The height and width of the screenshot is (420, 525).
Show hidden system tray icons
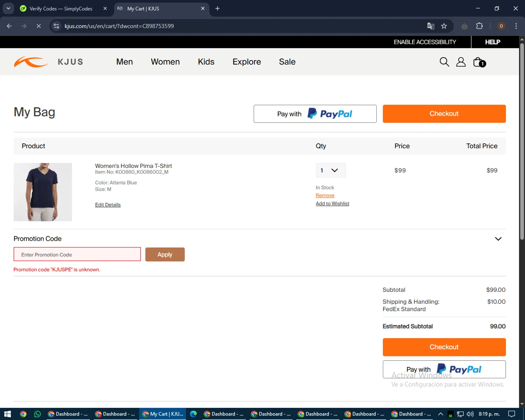coord(441,414)
